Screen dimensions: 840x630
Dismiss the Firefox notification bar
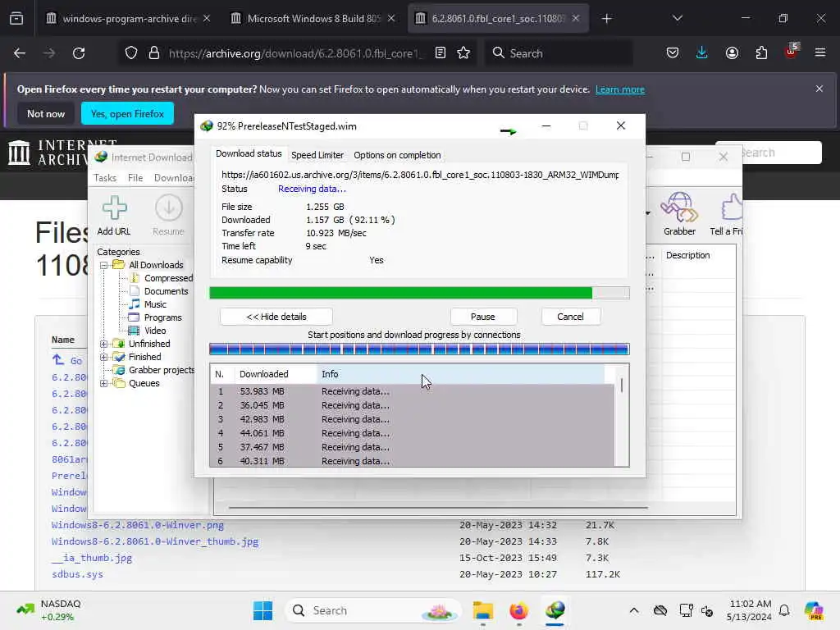(x=819, y=89)
